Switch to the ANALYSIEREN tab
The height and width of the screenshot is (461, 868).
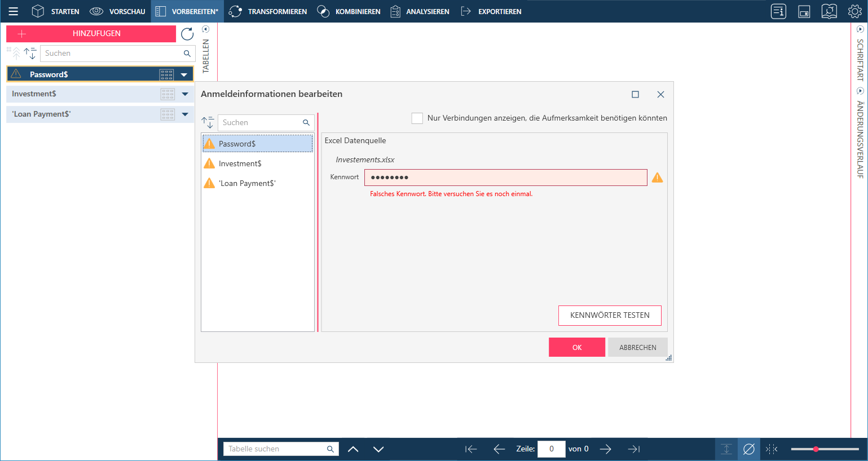(420, 11)
